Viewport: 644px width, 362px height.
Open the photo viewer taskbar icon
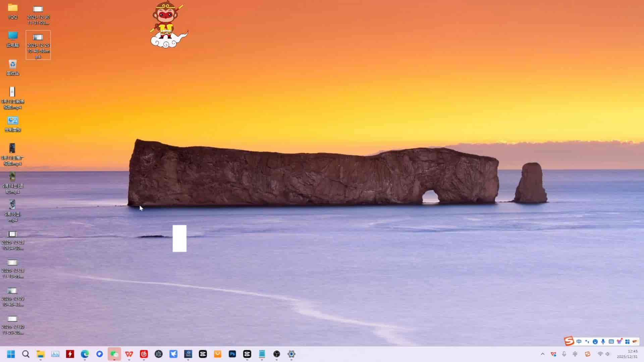pos(55,354)
